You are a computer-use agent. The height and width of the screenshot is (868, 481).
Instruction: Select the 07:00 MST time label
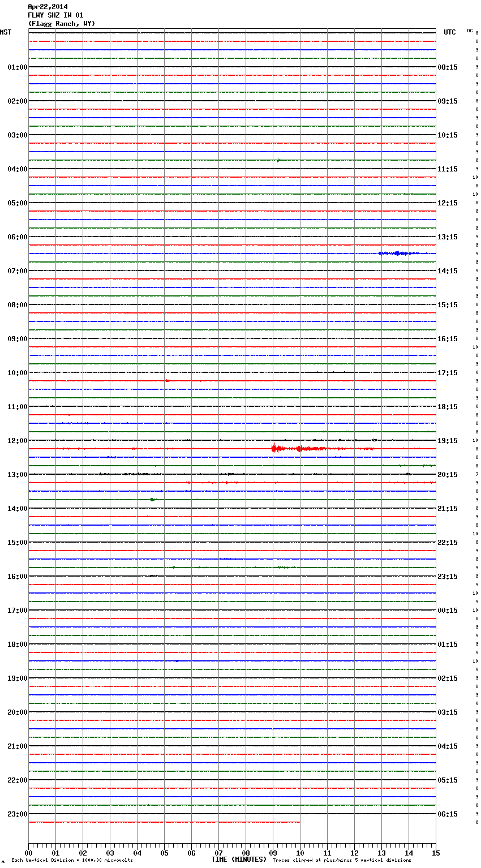point(18,271)
